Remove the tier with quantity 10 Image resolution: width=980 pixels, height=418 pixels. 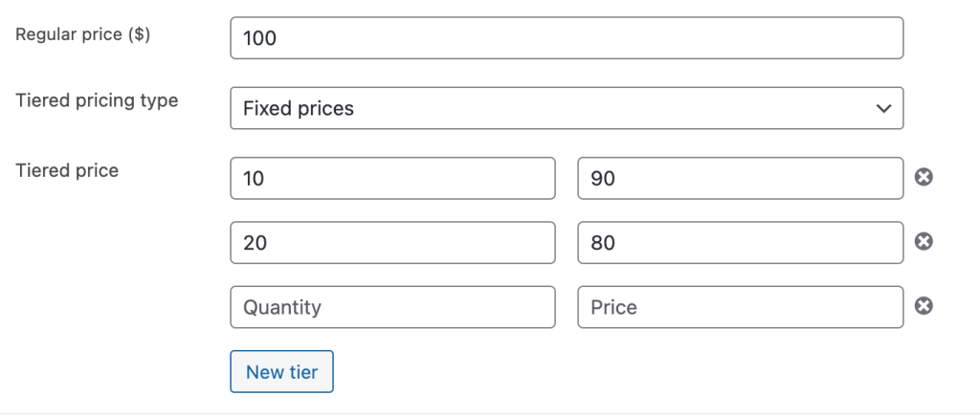924,177
